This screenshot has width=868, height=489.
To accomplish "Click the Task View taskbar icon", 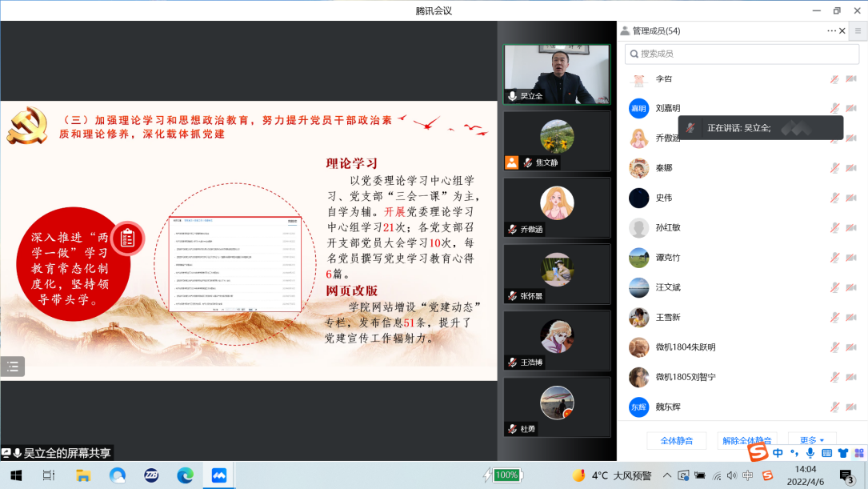I will click(49, 475).
